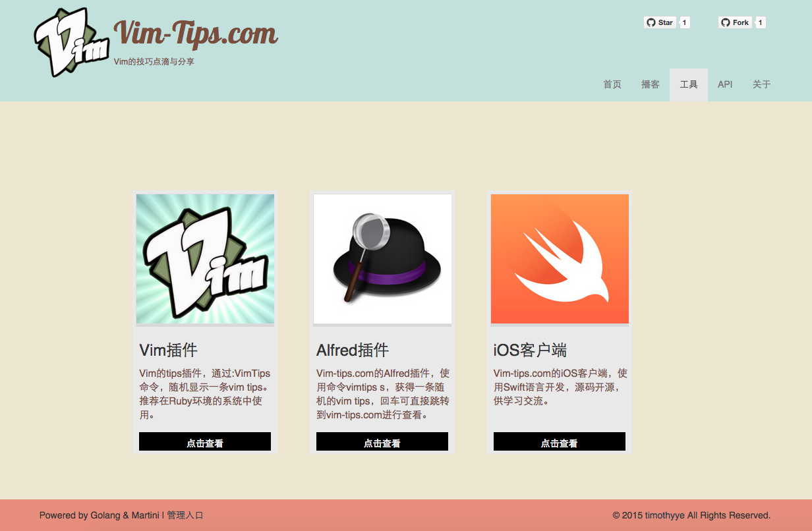
Task: Fork the repository on GitHub
Action: tap(735, 22)
